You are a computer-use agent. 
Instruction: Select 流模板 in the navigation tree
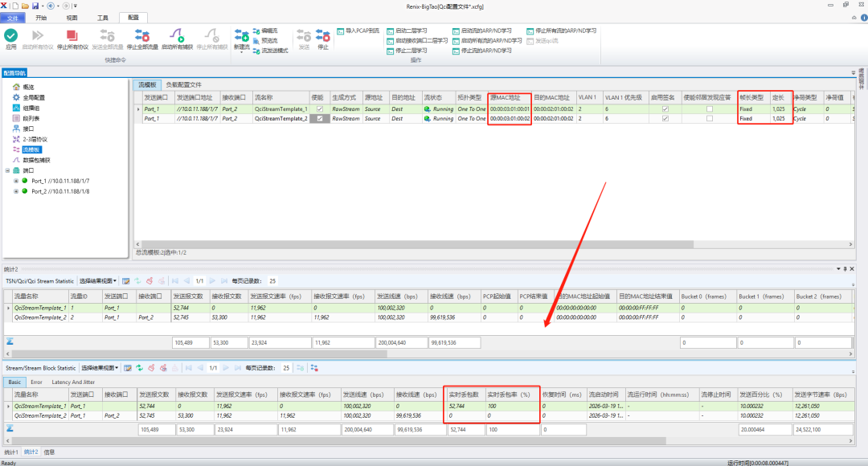point(31,149)
